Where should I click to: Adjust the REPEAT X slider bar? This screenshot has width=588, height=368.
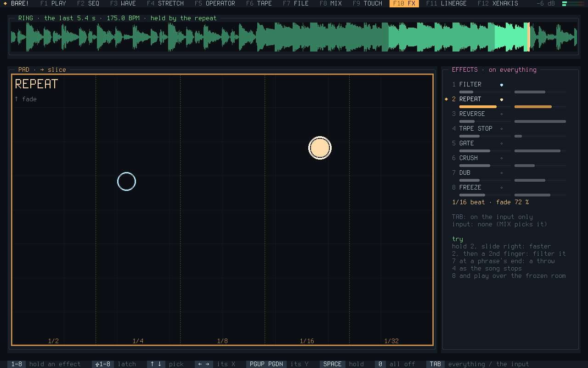click(485, 107)
